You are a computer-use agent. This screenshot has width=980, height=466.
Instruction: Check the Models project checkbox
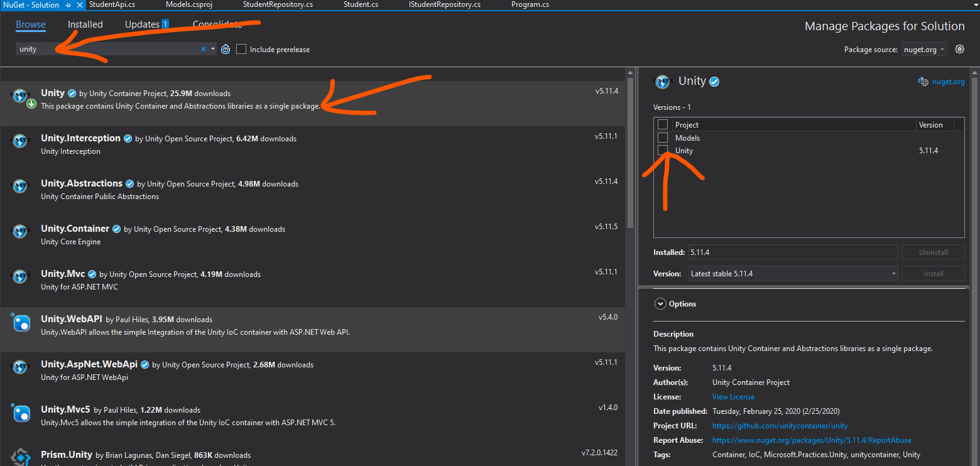click(x=663, y=138)
